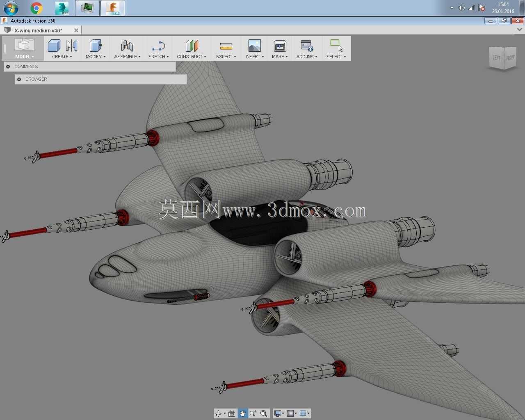Open the MODIFY dropdown menu
Viewport: 525px width, 420px height.
96,57
